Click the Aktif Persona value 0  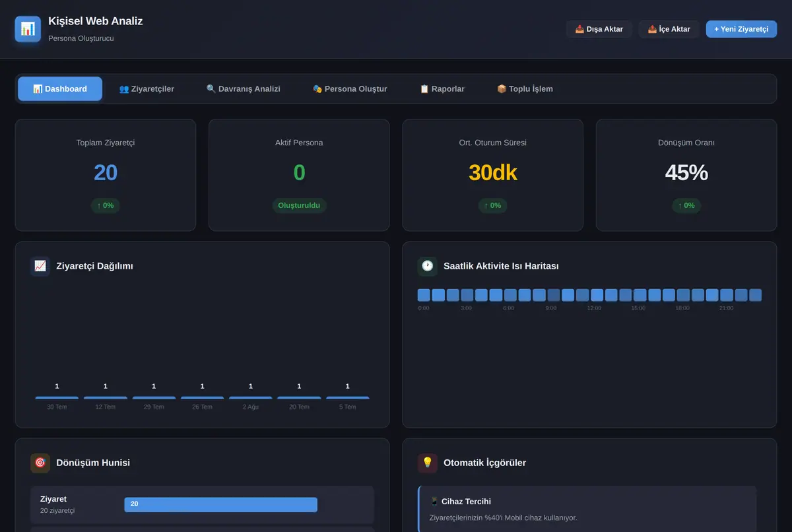299,173
